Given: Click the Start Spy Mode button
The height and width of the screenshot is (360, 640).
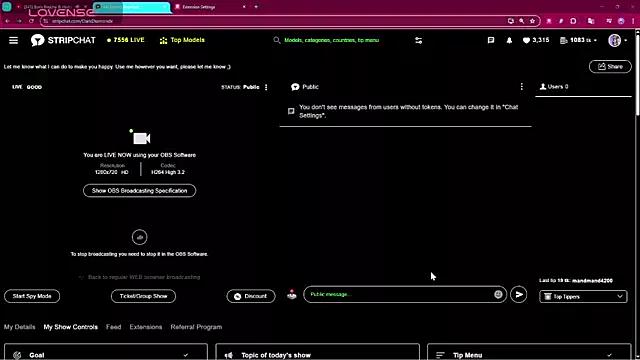Looking at the screenshot, I should (x=32, y=296).
